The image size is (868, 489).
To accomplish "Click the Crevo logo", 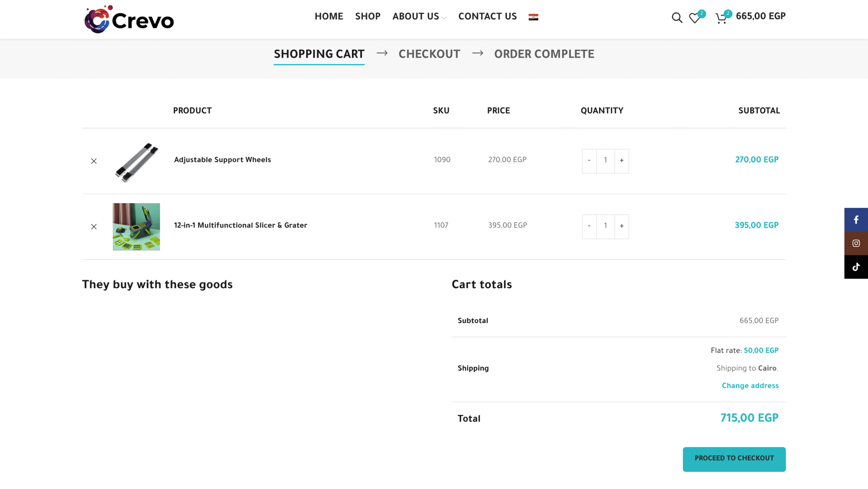I will (129, 19).
